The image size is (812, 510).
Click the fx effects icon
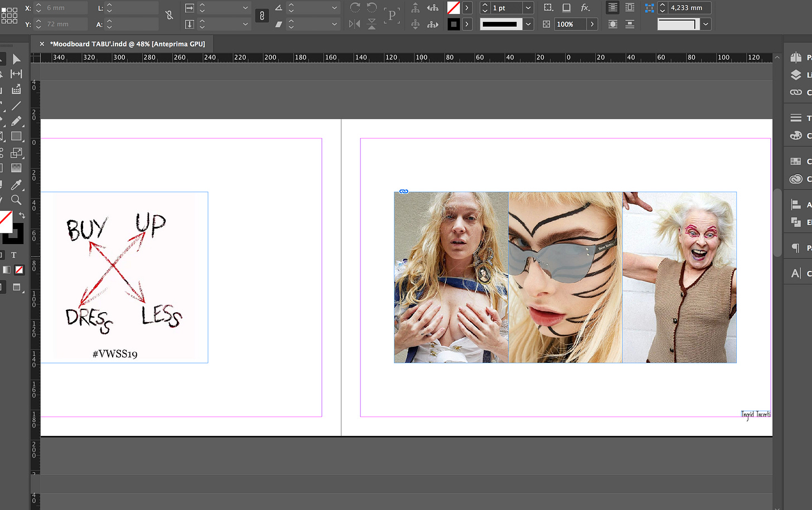[585, 8]
